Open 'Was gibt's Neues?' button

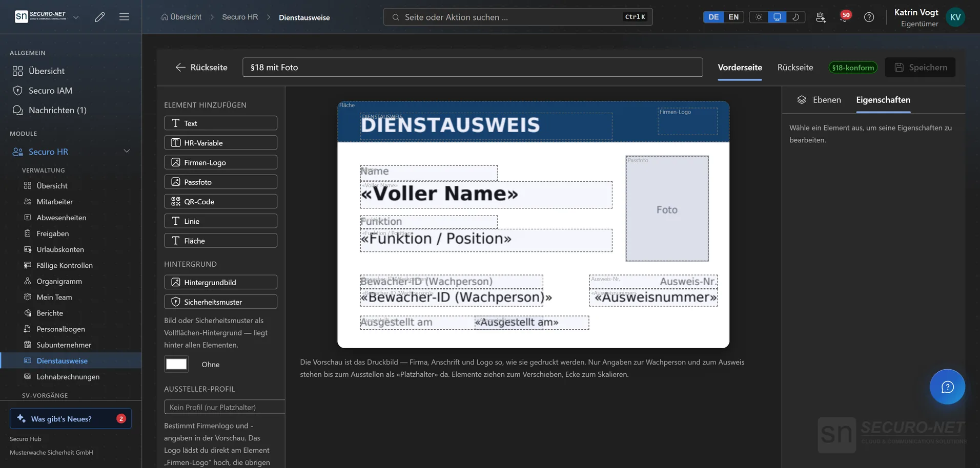point(71,418)
